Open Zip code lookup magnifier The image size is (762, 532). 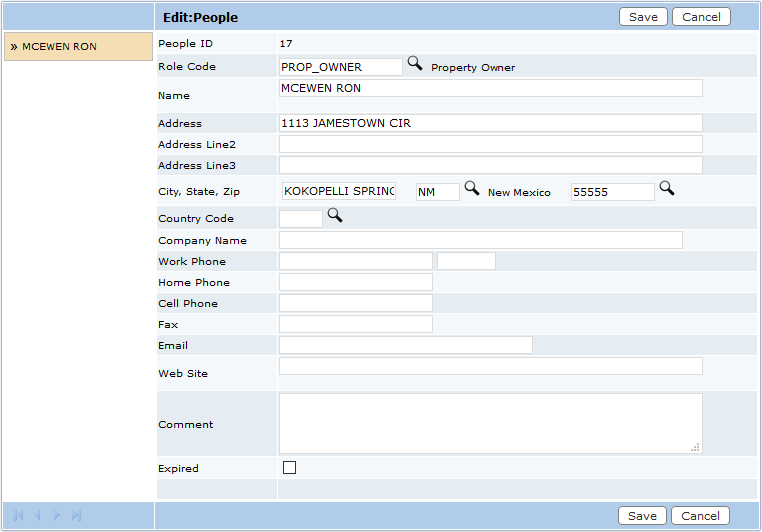(x=667, y=189)
